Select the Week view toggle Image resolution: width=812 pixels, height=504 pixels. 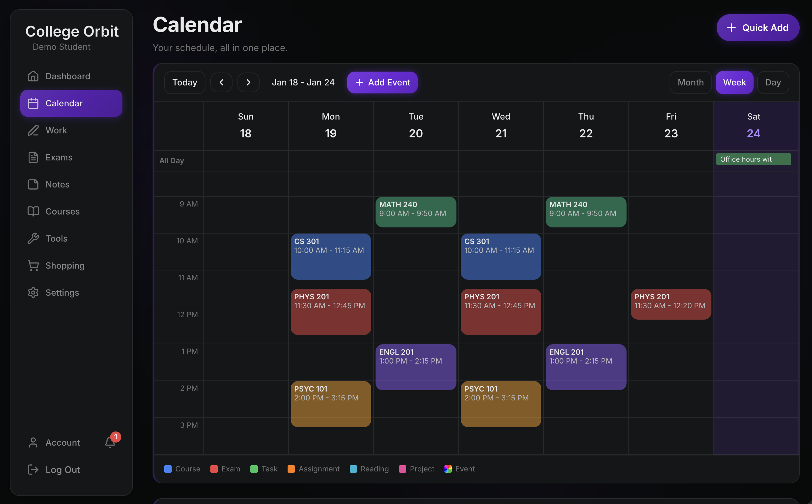coord(734,82)
